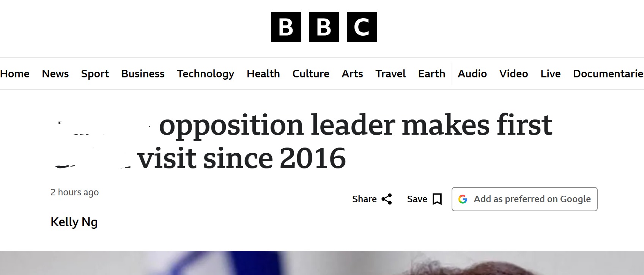This screenshot has height=275, width=644.
Task: Select Travel in the navigation
Action: 390,74
